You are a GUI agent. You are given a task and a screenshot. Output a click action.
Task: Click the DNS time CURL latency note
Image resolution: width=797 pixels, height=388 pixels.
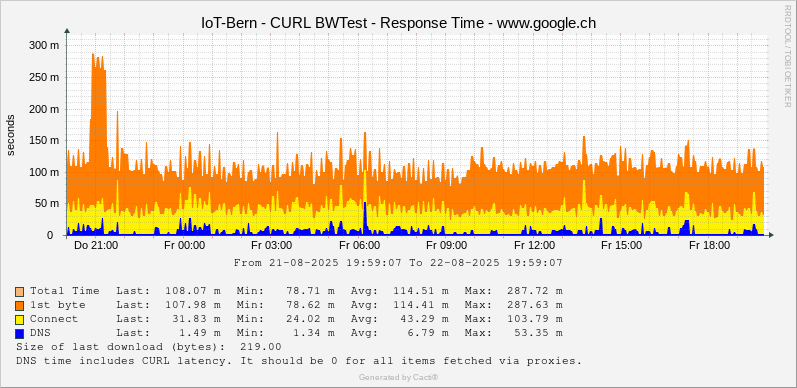pos(299,361)
